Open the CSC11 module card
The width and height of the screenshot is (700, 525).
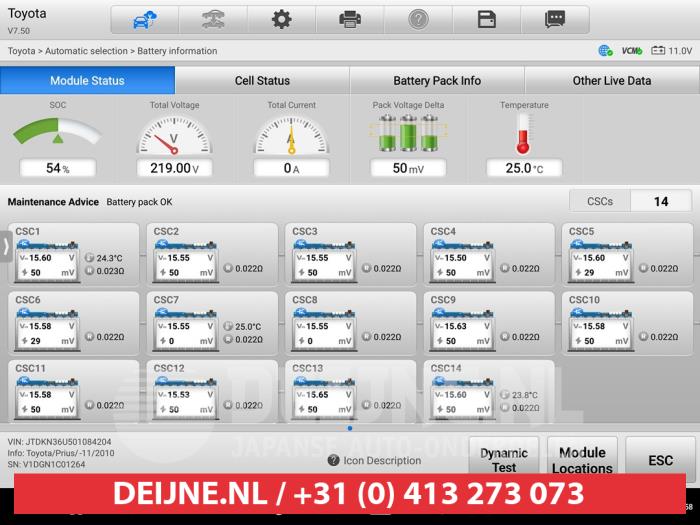tap(74, 392)
